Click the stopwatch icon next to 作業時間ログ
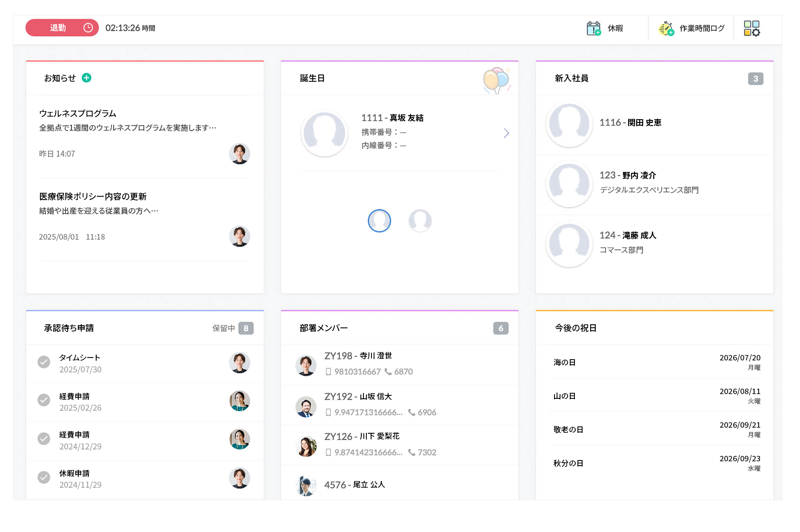This screenshot has height=532, width=800. [x=665, y=28]
